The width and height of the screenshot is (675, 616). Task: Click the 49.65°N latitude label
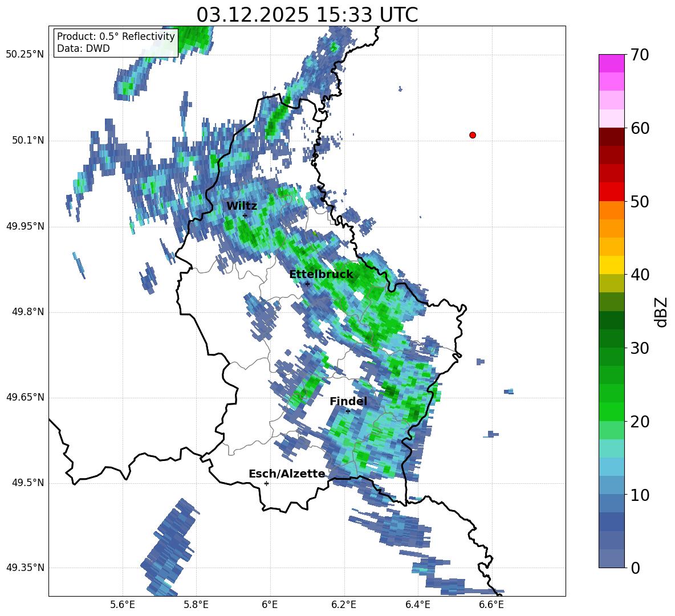click(x=25, y=397)
